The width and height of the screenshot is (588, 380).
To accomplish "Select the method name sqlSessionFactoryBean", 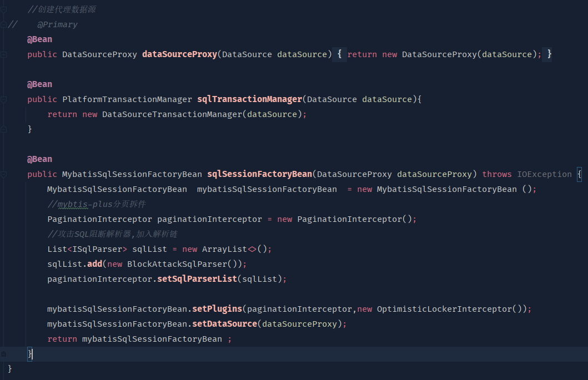I will pyautogui.click(x=259, y=174).
